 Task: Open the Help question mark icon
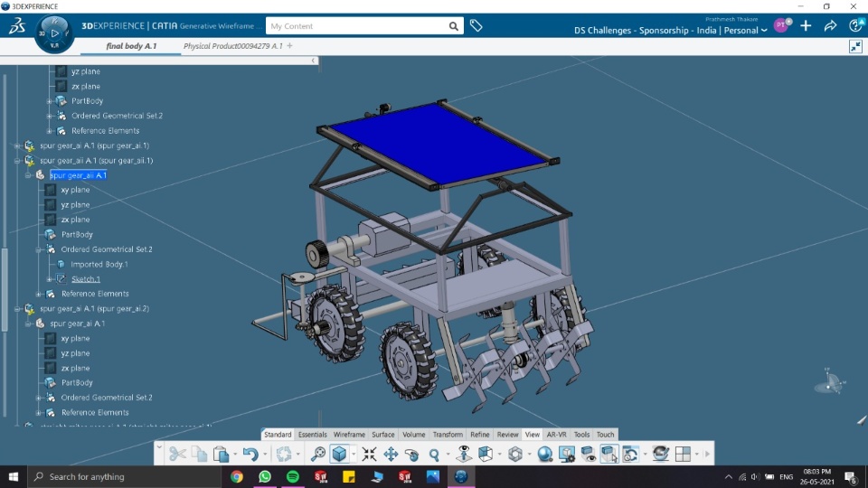tap(855, 25)
